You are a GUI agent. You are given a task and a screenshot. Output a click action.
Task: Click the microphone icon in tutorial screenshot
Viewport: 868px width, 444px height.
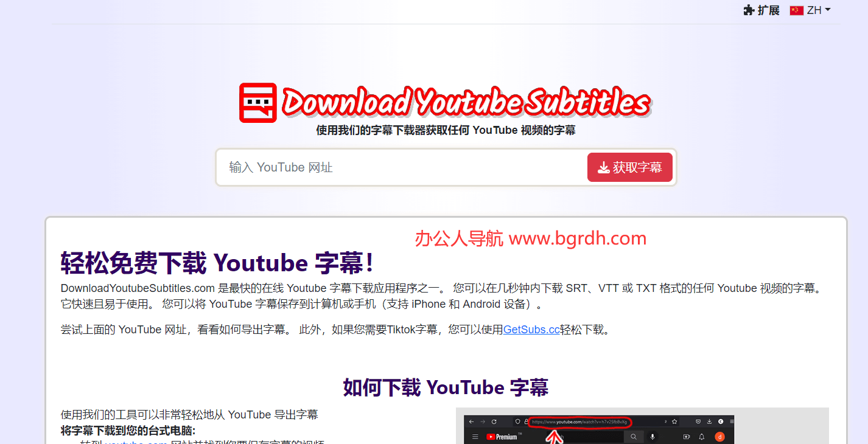tap(653, 437)
